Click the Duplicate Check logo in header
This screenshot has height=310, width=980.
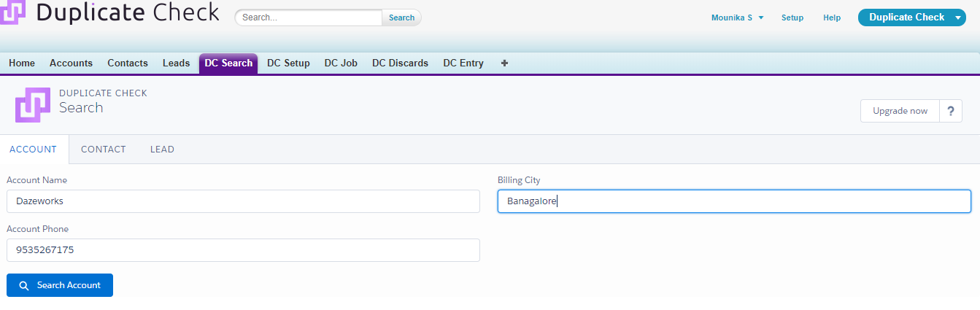pyautogui.click(x=109, y=13)
